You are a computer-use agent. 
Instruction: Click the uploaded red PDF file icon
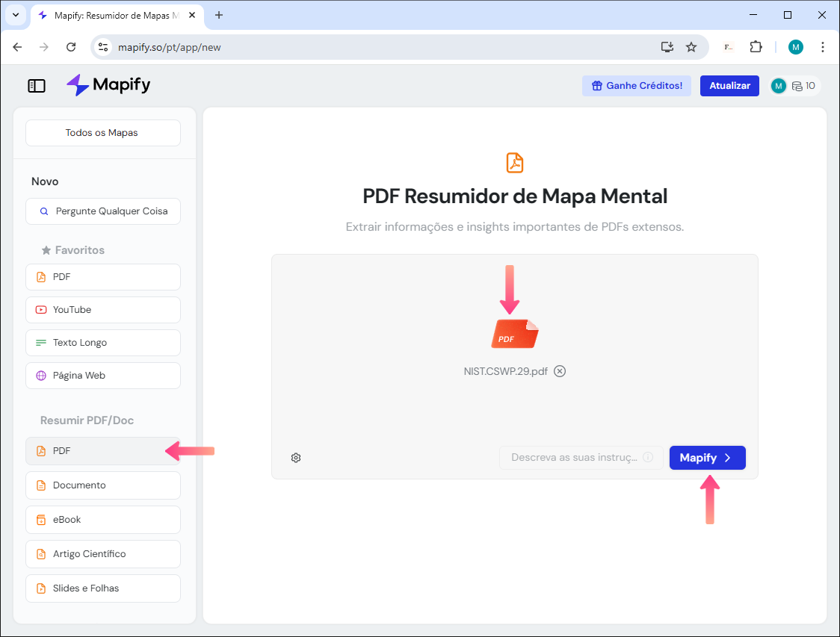515,334
